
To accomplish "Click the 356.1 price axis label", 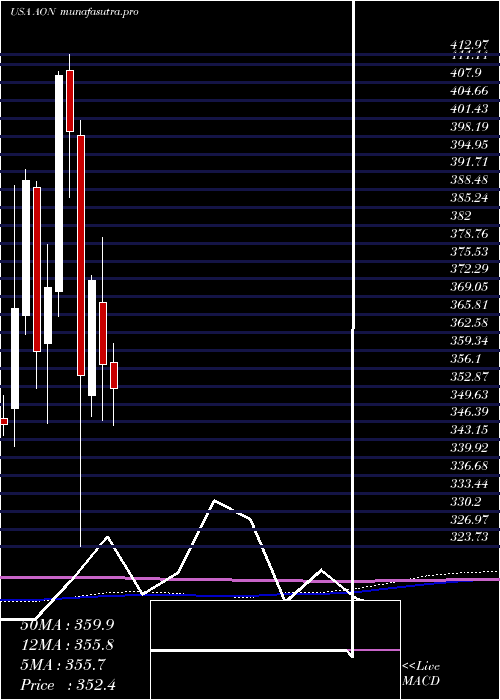I will (467, 358).
